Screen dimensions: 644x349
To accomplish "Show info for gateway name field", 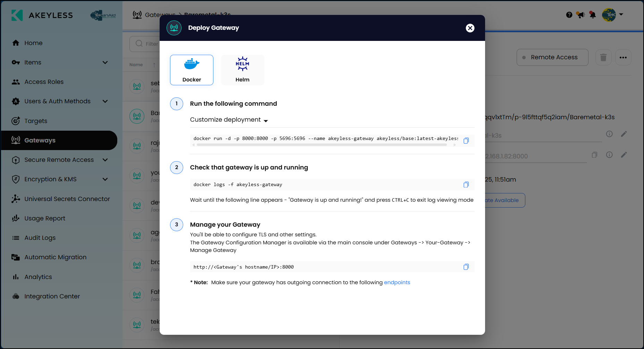I will coord(609,134).
